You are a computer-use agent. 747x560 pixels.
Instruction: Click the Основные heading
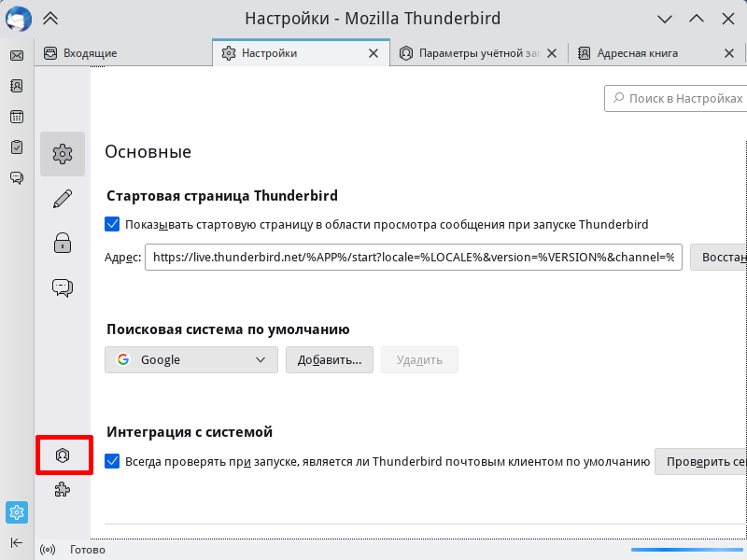(148, 152)
